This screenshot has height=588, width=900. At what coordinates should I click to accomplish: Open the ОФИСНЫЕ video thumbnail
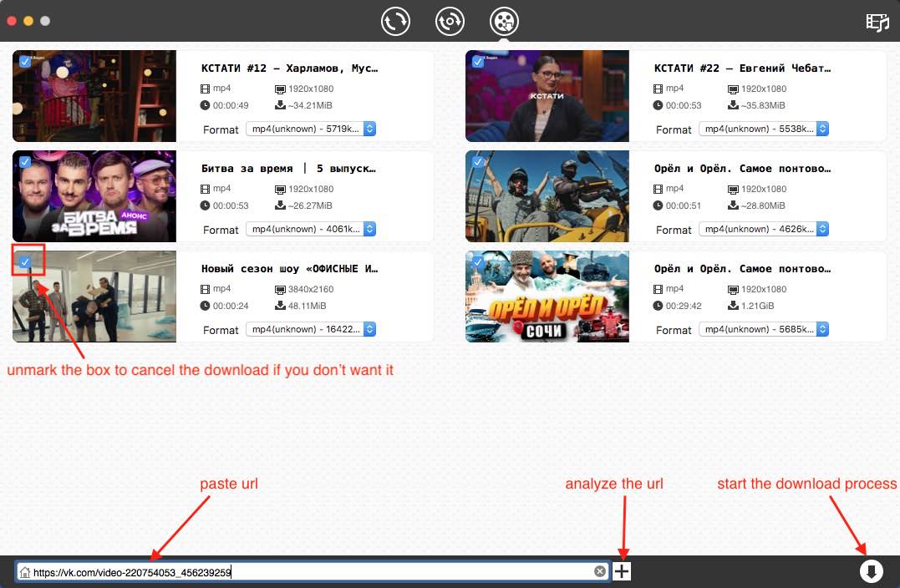click(x=94, y=297)
